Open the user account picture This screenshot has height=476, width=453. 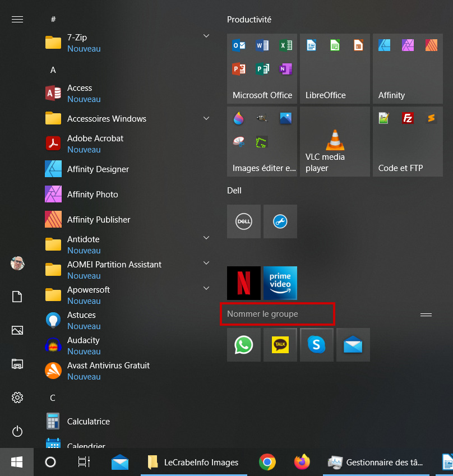(17, 263)
